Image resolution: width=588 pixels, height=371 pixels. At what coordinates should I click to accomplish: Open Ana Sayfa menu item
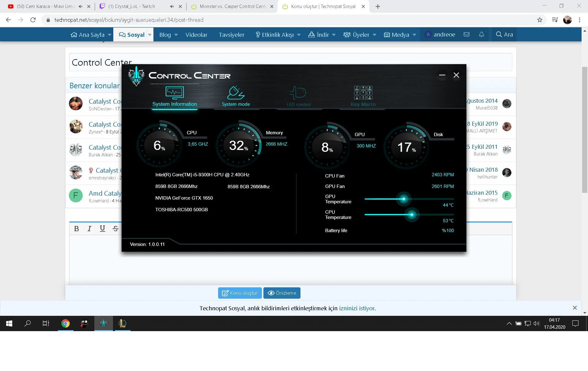87,35
